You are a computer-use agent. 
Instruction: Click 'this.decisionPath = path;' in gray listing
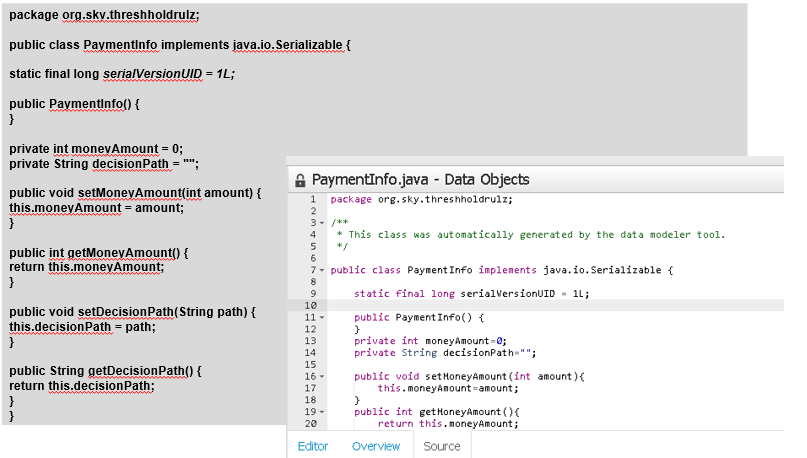pyautogui.click(x=82, y=327)
